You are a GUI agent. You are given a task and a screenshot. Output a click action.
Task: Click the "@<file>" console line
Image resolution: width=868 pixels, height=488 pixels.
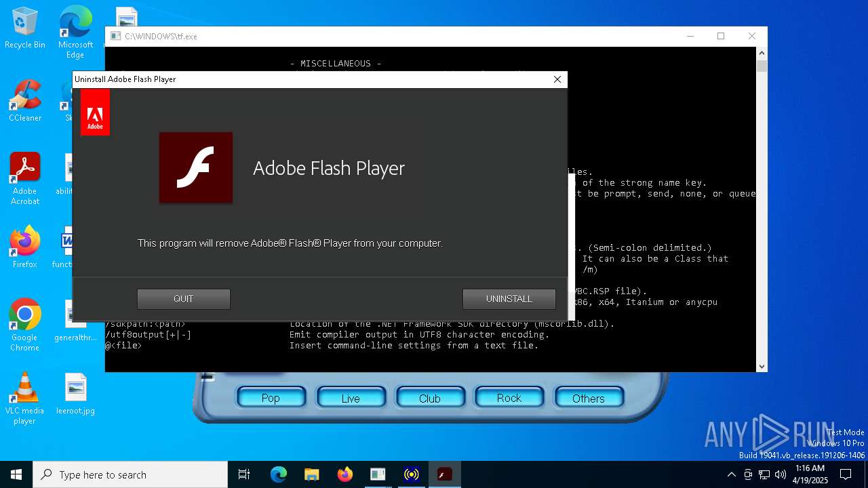123,346
